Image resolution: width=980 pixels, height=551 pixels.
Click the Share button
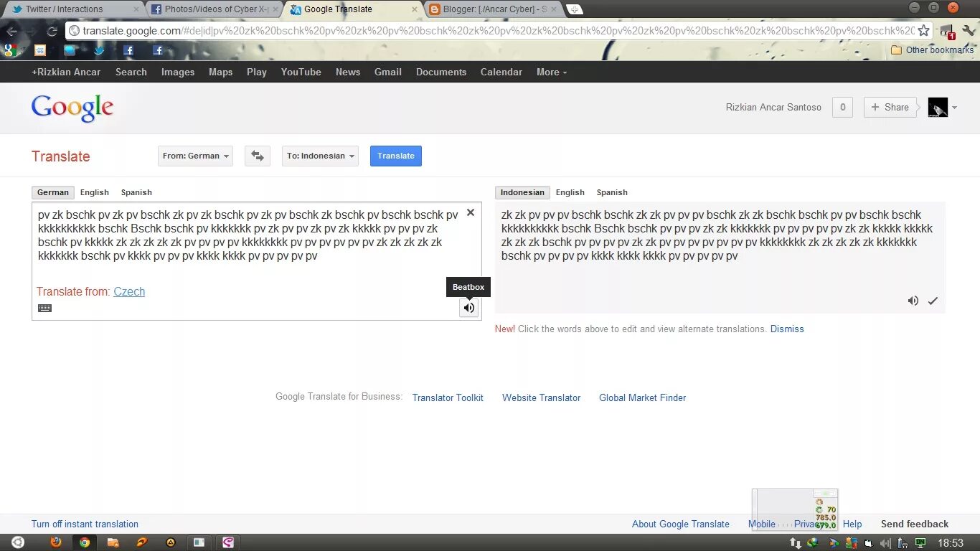point(890,107)
